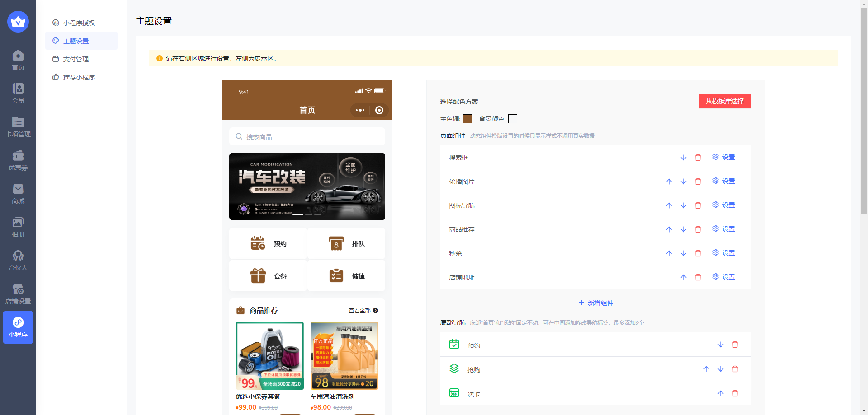Open 相册 section in sidebar
Viewport: 868px width, 415px height.
pyautogui.click(x=18, y=227)
